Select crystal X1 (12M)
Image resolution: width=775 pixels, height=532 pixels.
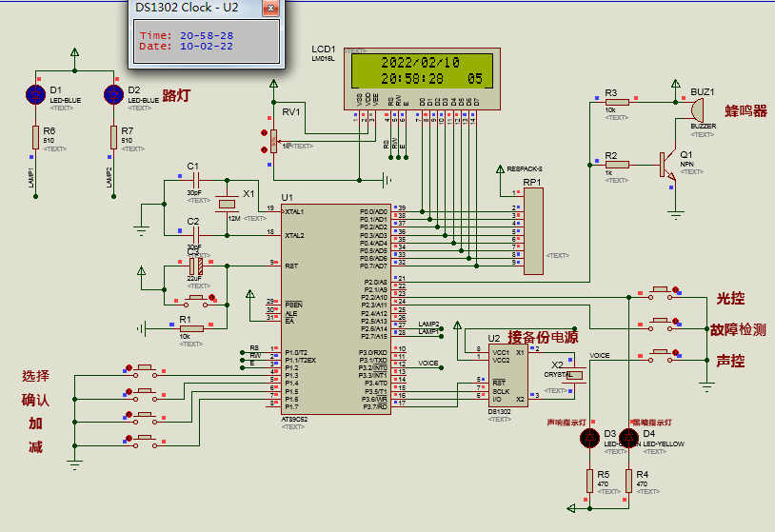(x=227, y=204)
